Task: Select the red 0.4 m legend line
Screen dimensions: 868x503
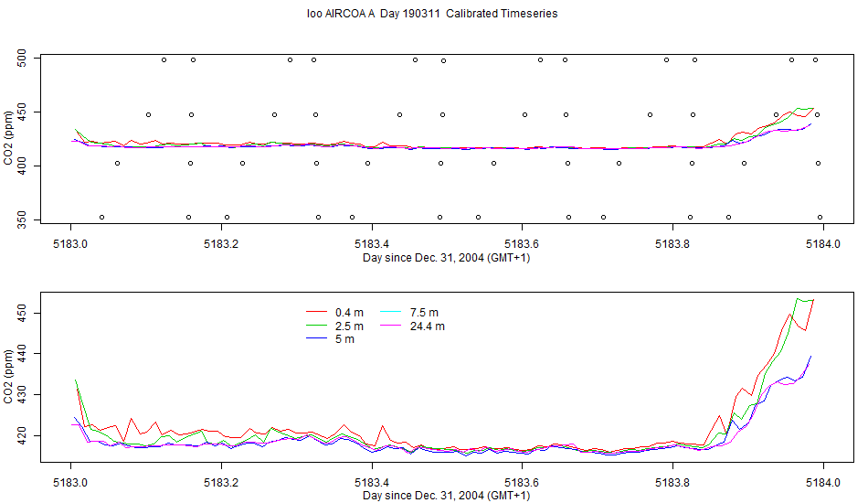Action: coord(317,313)
